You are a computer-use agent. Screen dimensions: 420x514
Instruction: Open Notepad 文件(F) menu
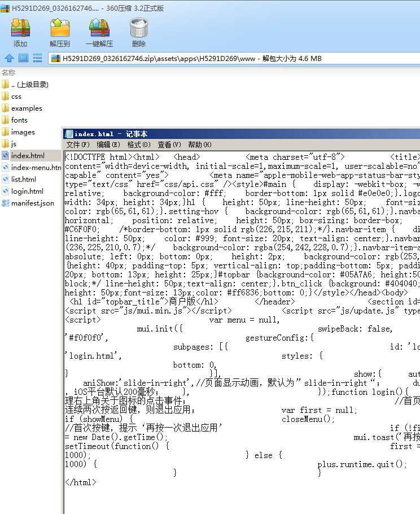pyautogui.click(x=78, y=145)
